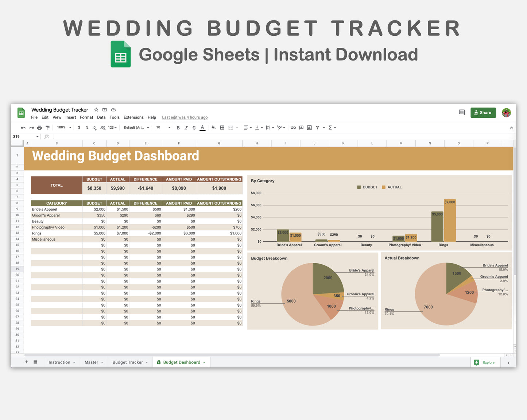
Task: Click the Decrease decimal places icon
Action: pos(94,128)
